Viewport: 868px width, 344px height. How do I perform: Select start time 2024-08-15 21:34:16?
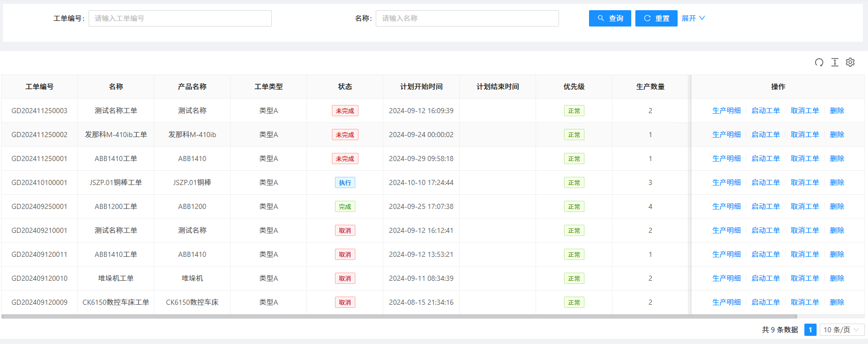(x=422, y=302)
